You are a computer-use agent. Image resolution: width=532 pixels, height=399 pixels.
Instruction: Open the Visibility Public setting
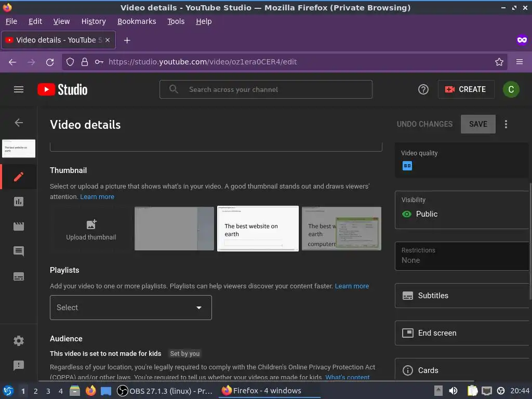tap(462, 210)
